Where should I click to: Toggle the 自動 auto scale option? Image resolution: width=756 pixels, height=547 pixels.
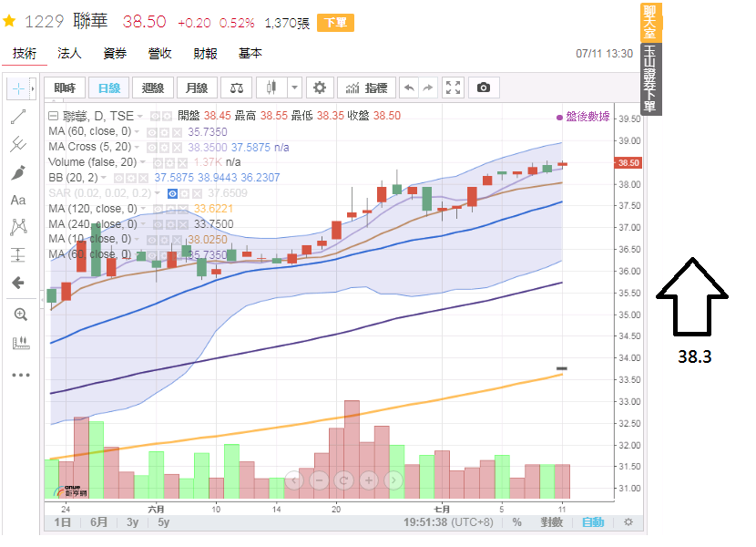click(593, 521)
